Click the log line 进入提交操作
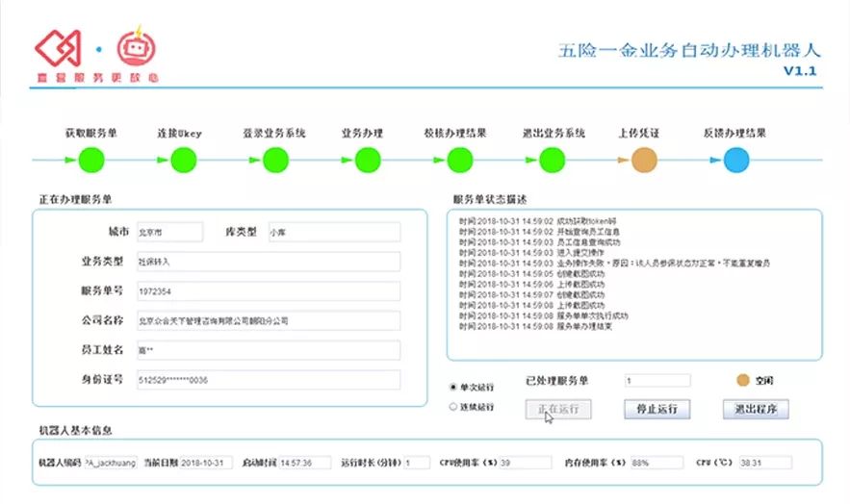The width and height of the screenshot is (850, 504). click(531, 253)
